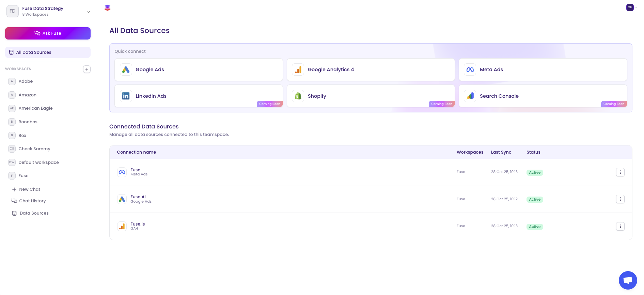
Task: Click the Meta icon in Fuse connection row
Action: [122, 172]
